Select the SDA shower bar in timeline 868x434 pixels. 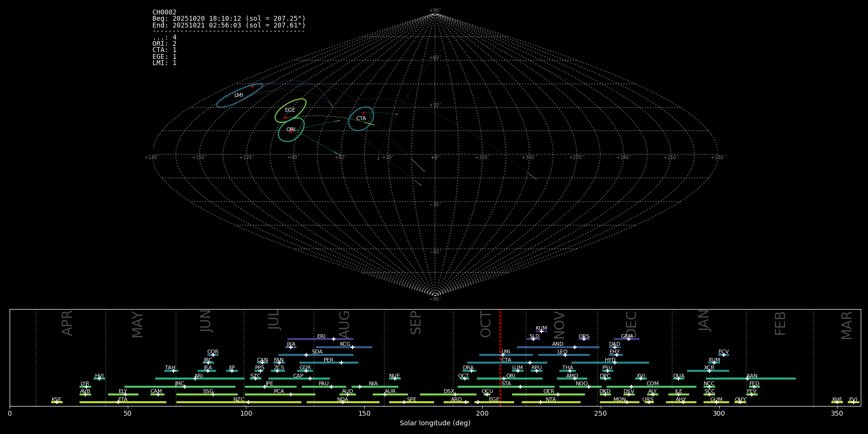[316, 355]
